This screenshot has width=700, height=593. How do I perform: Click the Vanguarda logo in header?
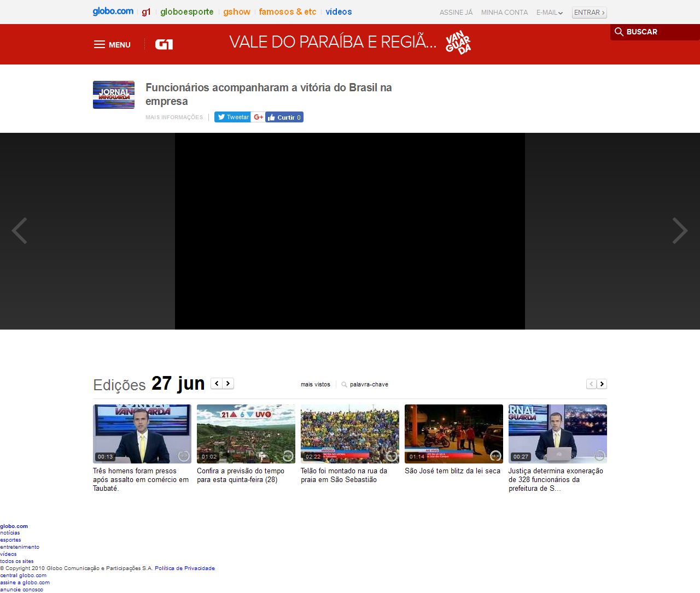click(458, 43)
